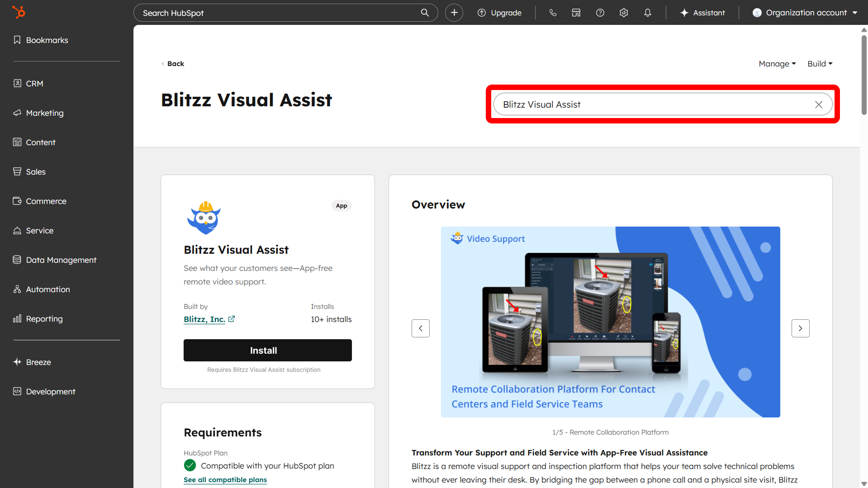Expand the Manage dropdown
Viewport: 868px width, 488px height.
[777, 64]
